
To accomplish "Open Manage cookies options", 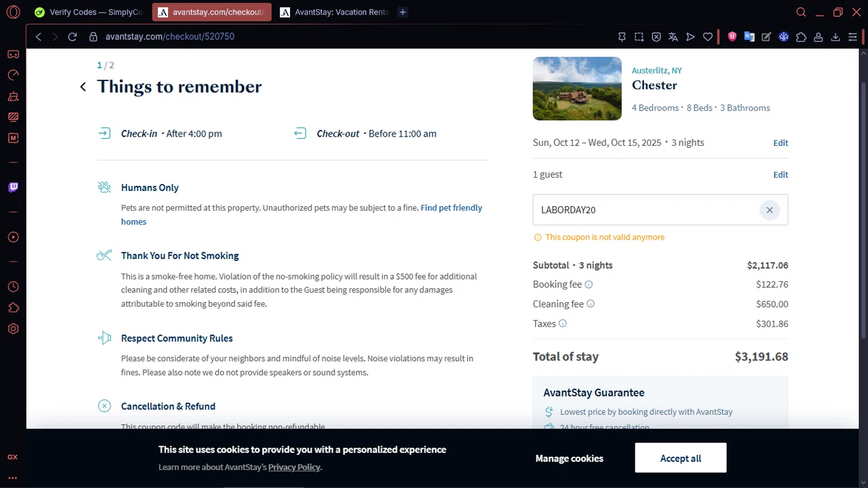I will coord(569,458).
